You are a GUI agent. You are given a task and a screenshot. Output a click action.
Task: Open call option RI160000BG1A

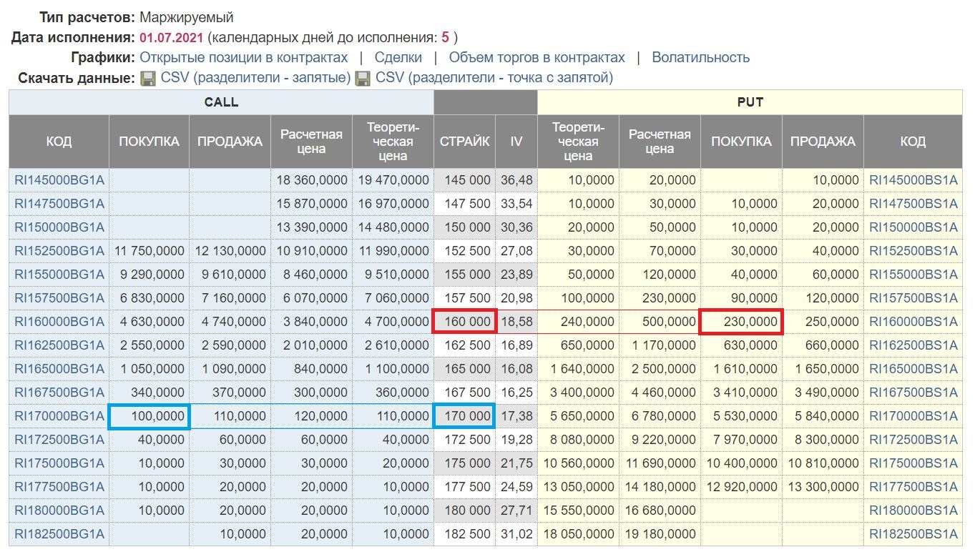59,322
